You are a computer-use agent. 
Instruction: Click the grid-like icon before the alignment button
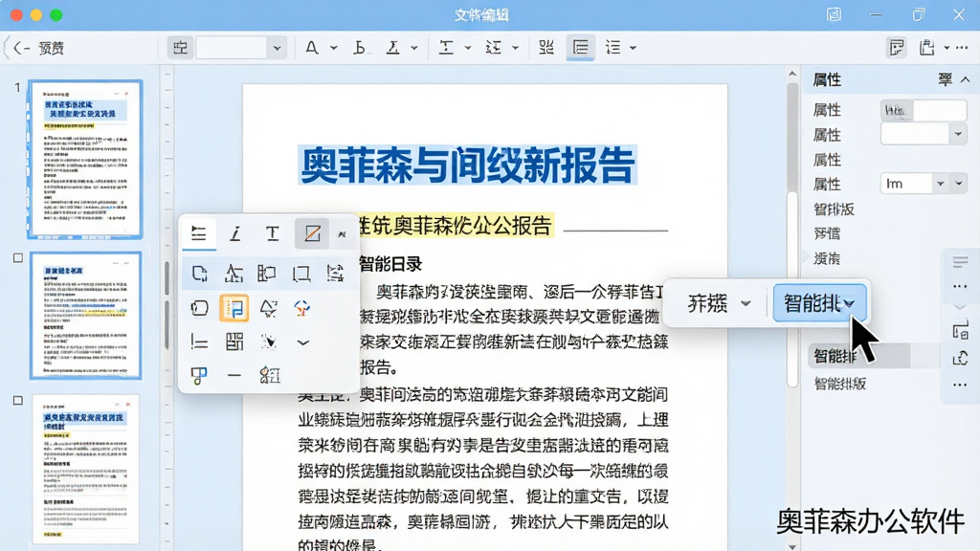(x=546, y=48)
